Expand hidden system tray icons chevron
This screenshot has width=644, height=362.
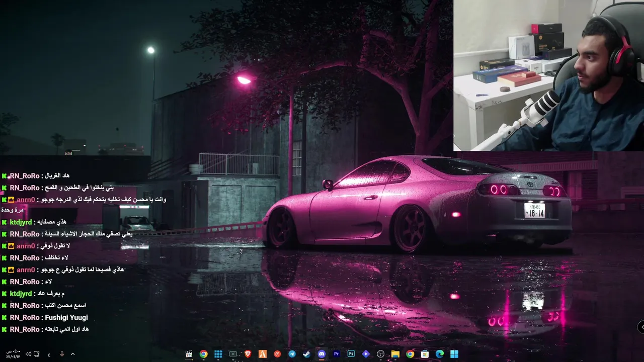(72, 354)
